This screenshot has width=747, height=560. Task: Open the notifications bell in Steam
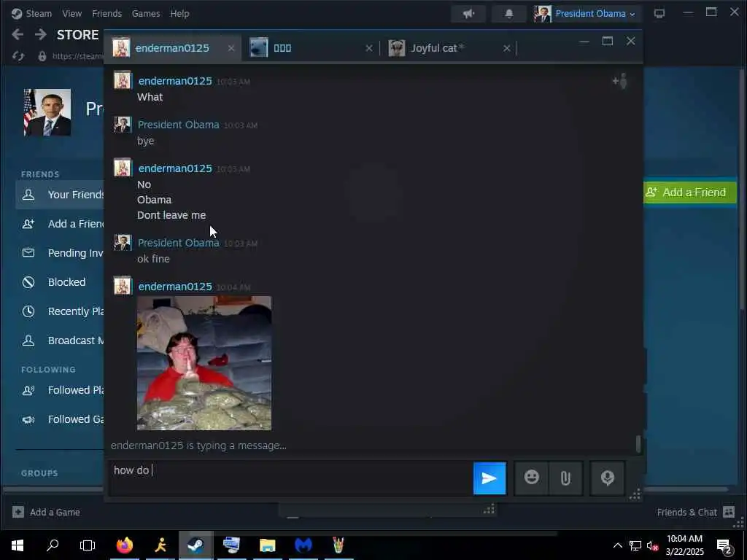(x=508, y=13)
